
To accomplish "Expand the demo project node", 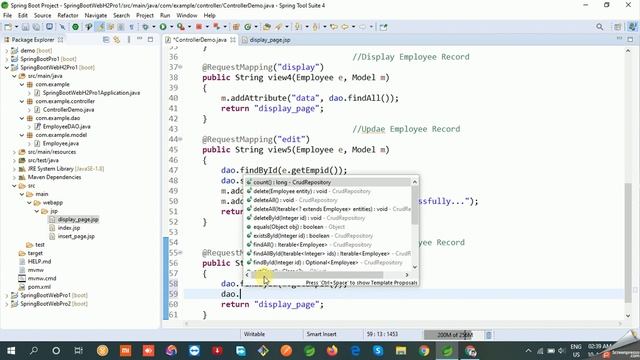I will point(7,51).
